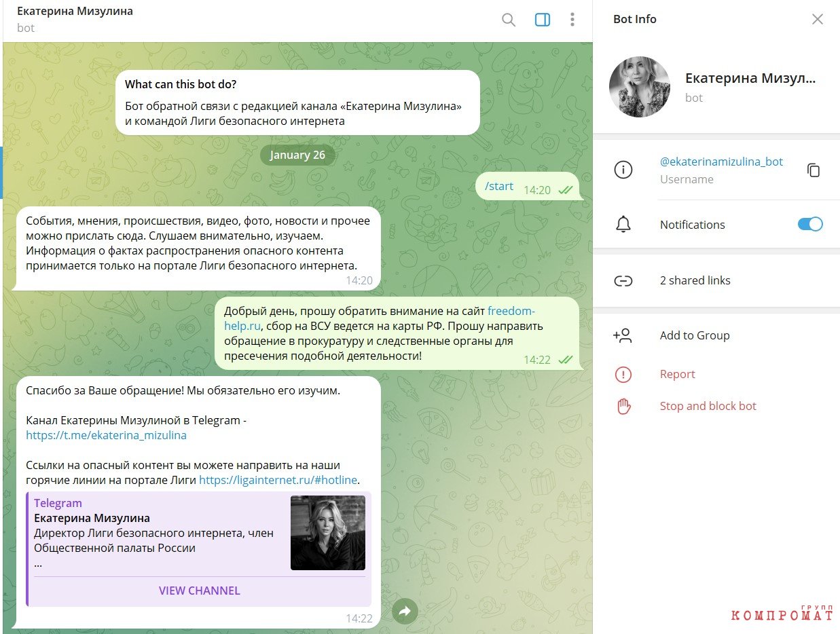The height and width of the screenshot is (634, 840).
Task: Click 'Спасибо за Ваше обращение!' message text
Action: [x=183, y=391]
